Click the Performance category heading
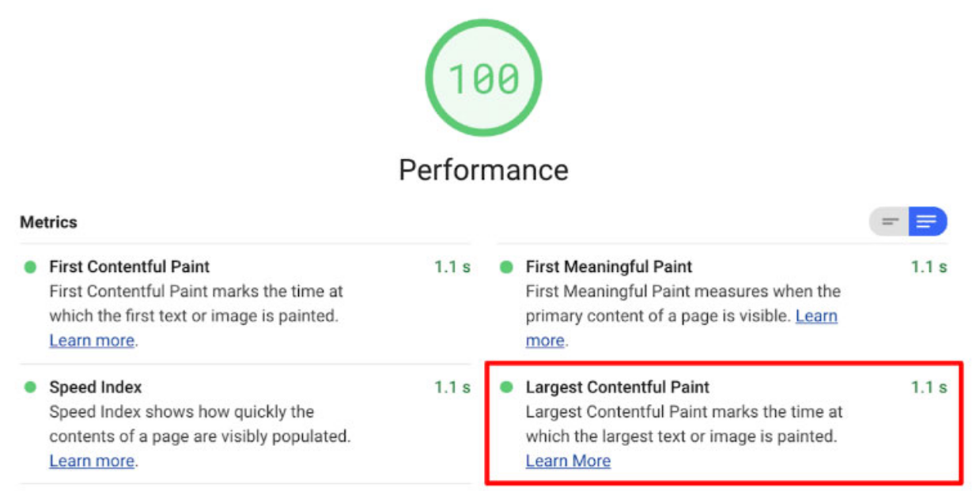980x491 pixels. 483,170
